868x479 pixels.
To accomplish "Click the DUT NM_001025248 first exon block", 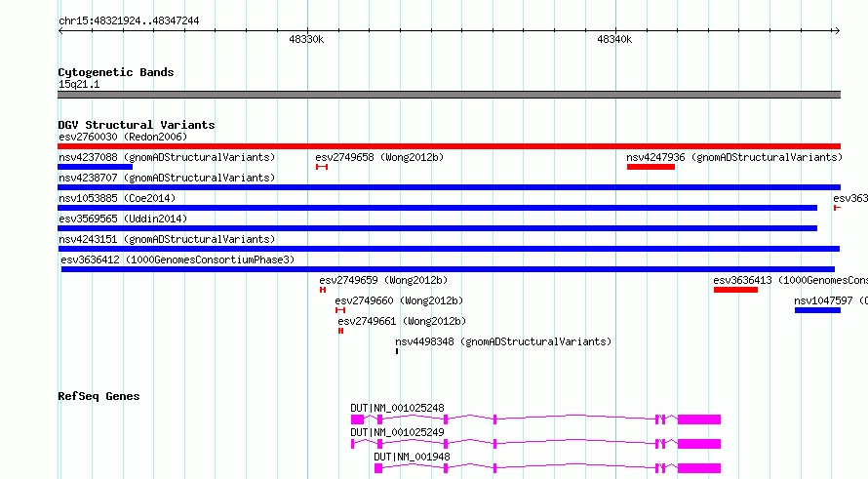I will [357, 419].
